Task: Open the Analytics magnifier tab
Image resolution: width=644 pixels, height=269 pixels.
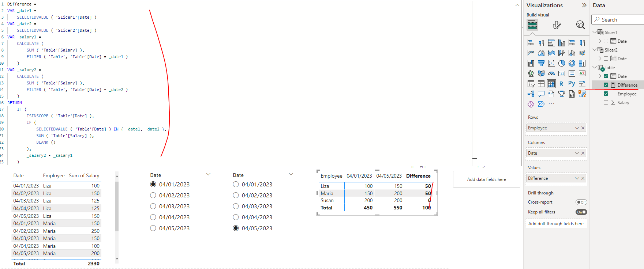Action: [580, 25]
